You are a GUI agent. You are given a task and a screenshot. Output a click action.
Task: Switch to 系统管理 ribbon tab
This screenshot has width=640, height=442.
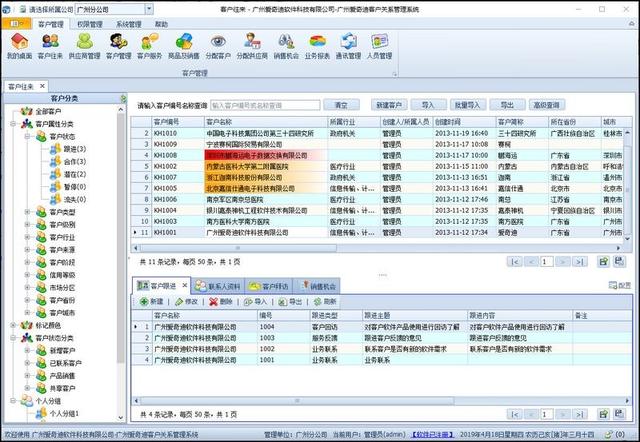129,24
